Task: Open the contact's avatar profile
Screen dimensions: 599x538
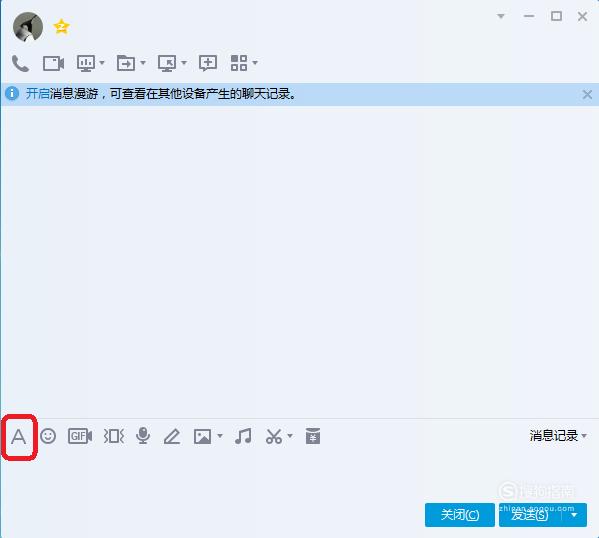Action: click(x=28, y=27)
